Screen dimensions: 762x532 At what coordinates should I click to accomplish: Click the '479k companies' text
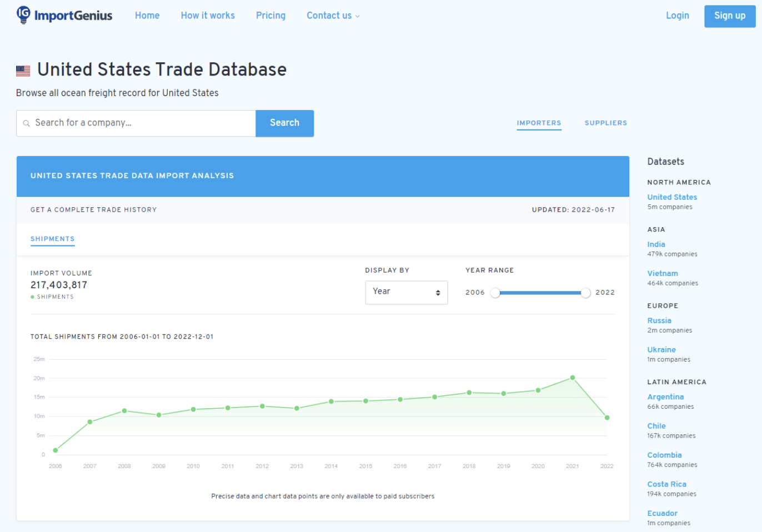coord(672,254)
